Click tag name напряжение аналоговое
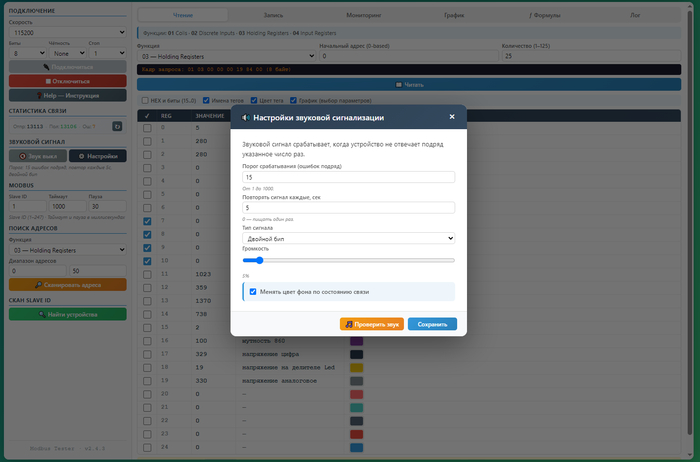 pyautogui.click(x=279, y=381)
